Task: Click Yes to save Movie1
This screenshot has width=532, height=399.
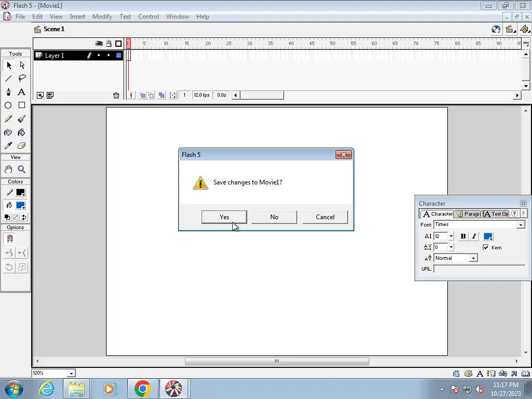Action: point(224,217)
